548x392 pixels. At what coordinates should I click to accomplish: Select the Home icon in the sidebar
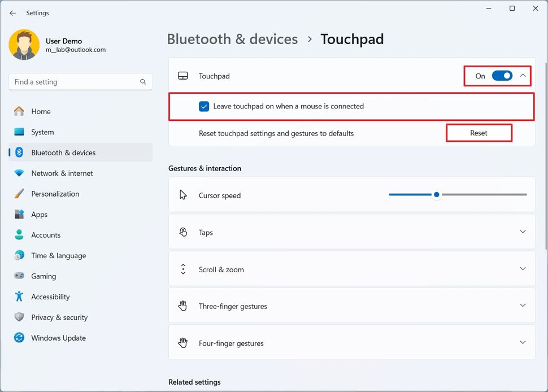point(19,111)
